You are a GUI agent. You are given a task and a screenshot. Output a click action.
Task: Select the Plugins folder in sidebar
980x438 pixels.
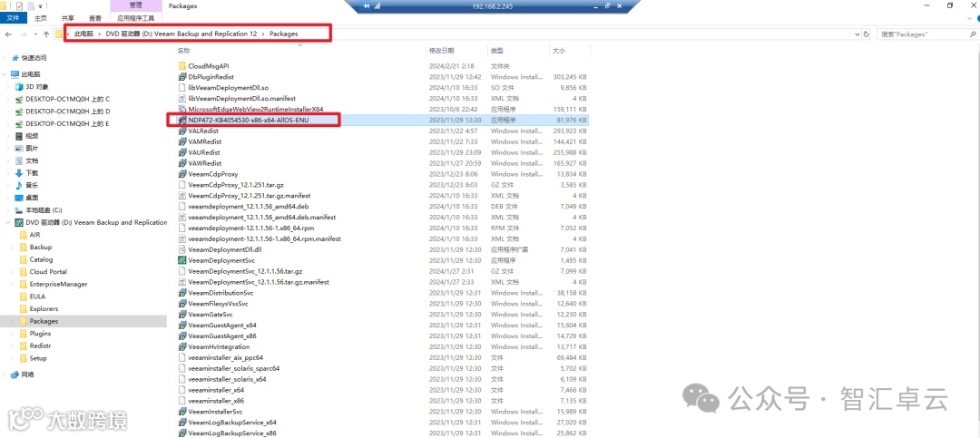[40, 334]
